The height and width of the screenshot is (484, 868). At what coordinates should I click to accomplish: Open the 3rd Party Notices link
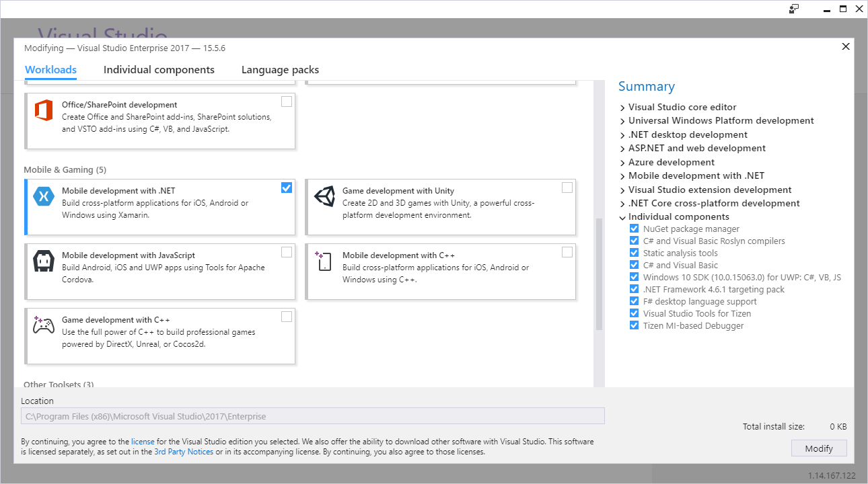[184, 452]
